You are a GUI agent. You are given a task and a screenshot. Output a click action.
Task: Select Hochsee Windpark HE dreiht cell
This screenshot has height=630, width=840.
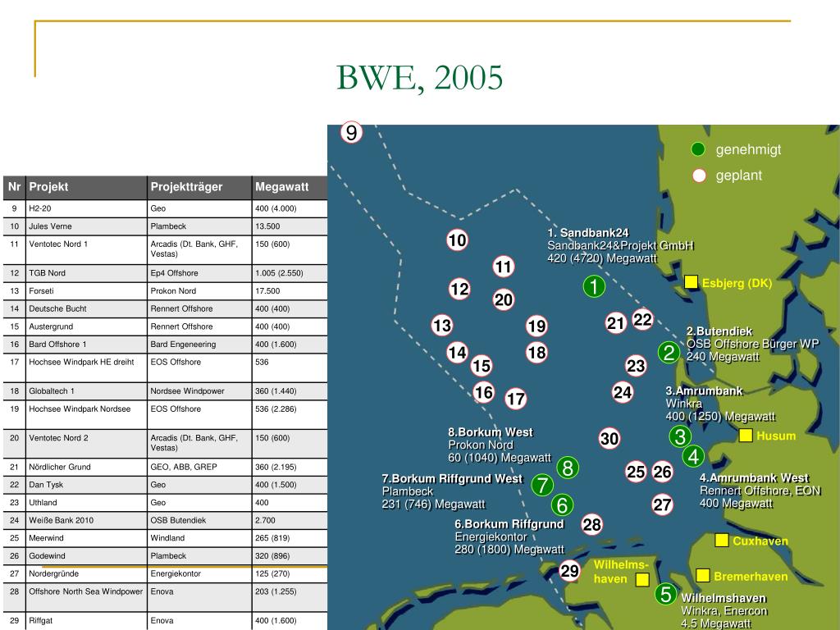86,367
